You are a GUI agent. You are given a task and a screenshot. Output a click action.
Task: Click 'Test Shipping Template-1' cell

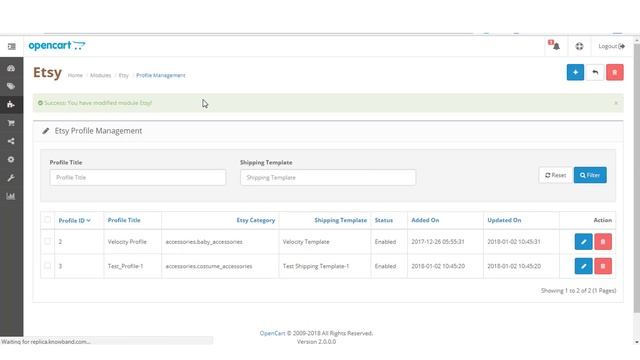pyautogui.click(x=316, y=266)
